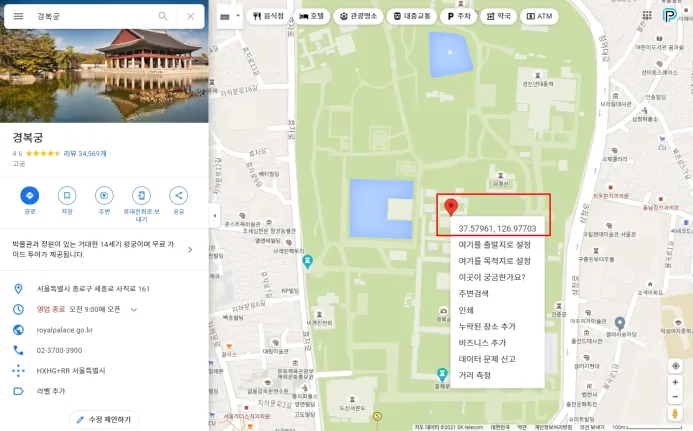Viewport: 693px width, 431px height.
Task: Open royalpalace.go.kr website link
Action: point(65,330)
